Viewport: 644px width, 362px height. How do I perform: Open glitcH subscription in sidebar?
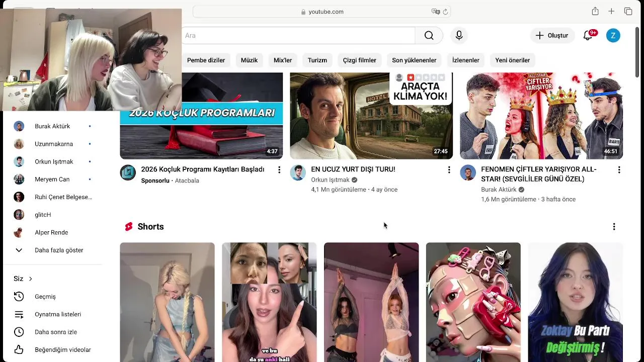pos(52,215)
